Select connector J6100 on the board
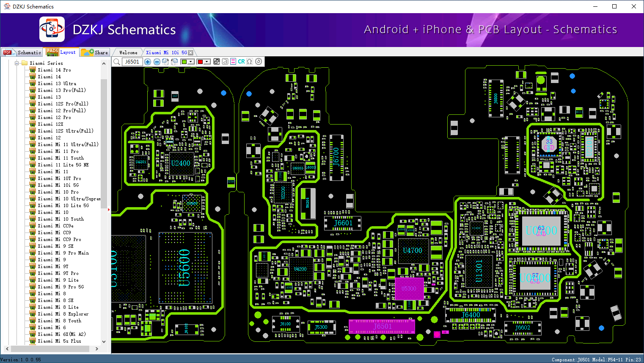This screenshot has width=644, height=363. point(286,324)
